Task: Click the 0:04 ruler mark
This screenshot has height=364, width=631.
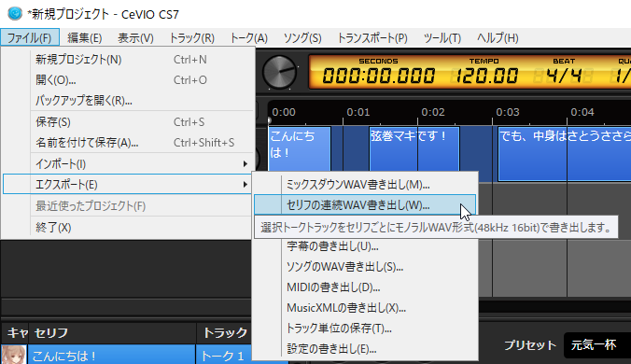Action: [x=582, y=112]
